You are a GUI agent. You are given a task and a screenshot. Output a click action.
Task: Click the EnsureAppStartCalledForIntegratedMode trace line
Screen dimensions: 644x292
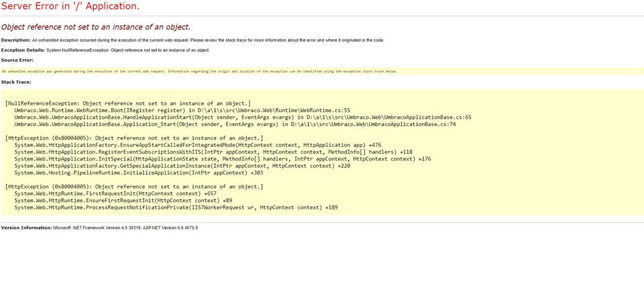coord(197,144)
